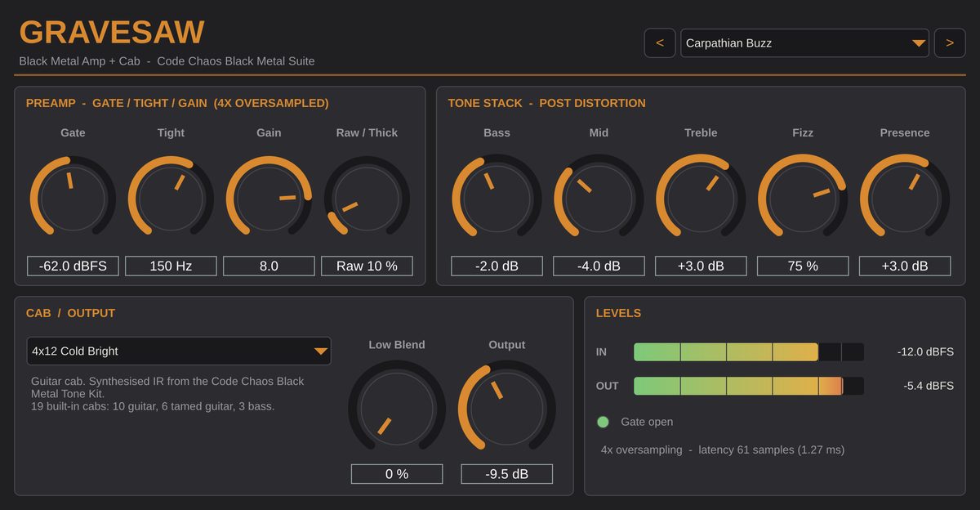Click the 8.0 gain value field
Image resolution: width=980 pixels, height=510 pixels.
point(269,266)
